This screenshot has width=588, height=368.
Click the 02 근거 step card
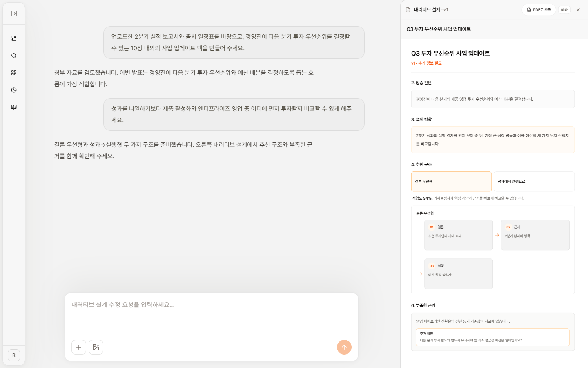[x=535, y=235]
